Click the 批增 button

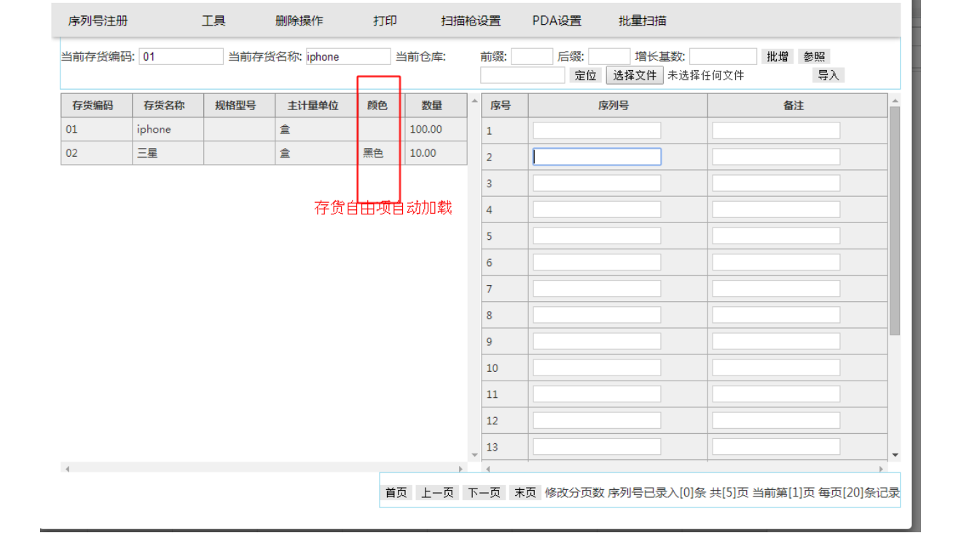777,57
